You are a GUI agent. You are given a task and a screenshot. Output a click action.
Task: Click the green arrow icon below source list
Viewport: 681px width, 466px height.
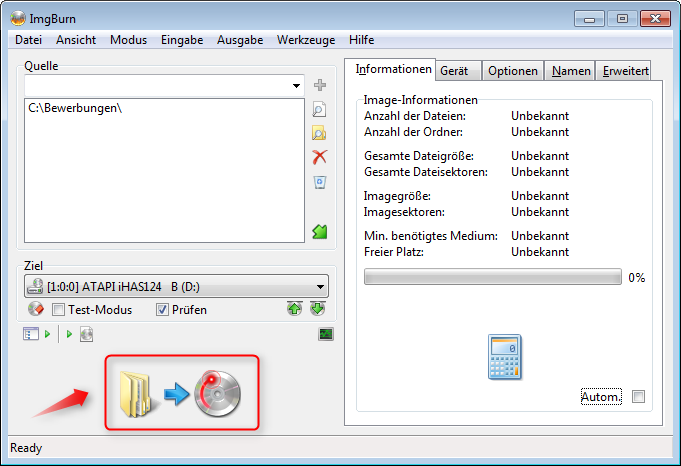[x=320, y=232]
